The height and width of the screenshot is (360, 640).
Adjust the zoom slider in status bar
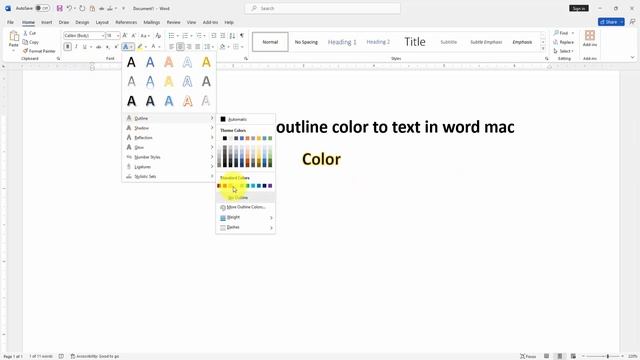tap(607, 356)
